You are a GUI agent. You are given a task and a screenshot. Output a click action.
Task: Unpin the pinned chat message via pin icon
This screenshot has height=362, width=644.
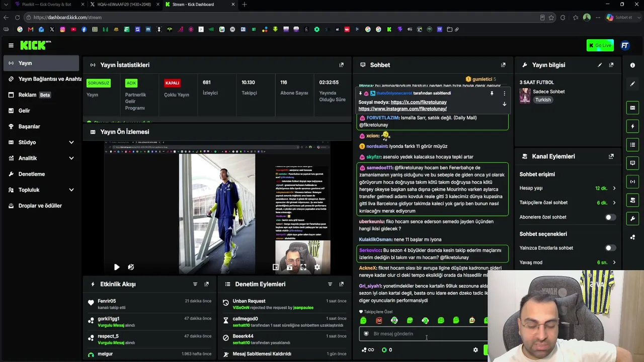(492, 94)
